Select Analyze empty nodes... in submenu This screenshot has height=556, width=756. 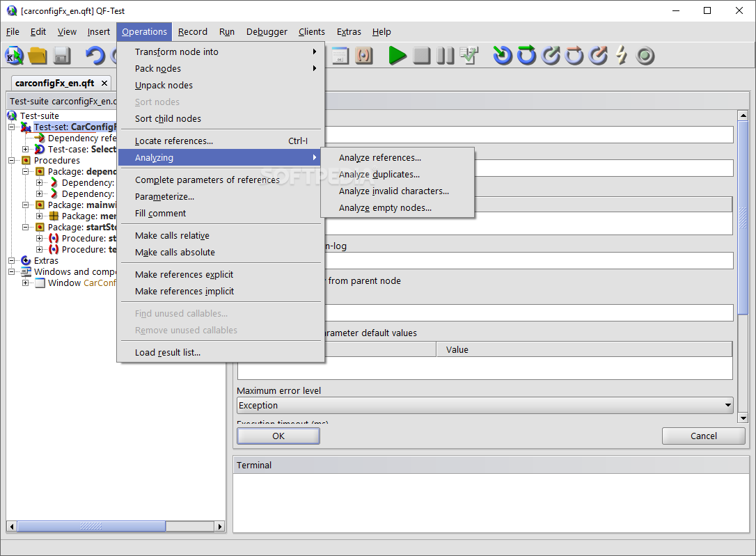(x=397, y=207)
